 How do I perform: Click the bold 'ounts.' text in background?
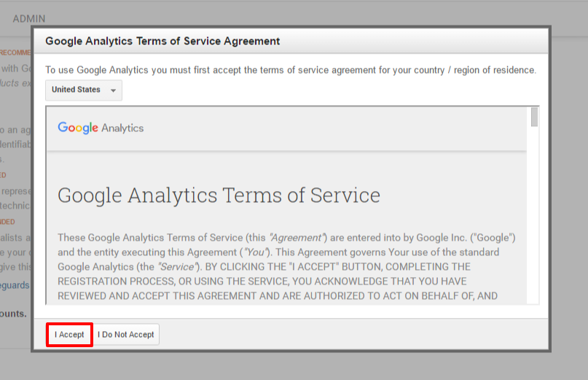[13, 314]
